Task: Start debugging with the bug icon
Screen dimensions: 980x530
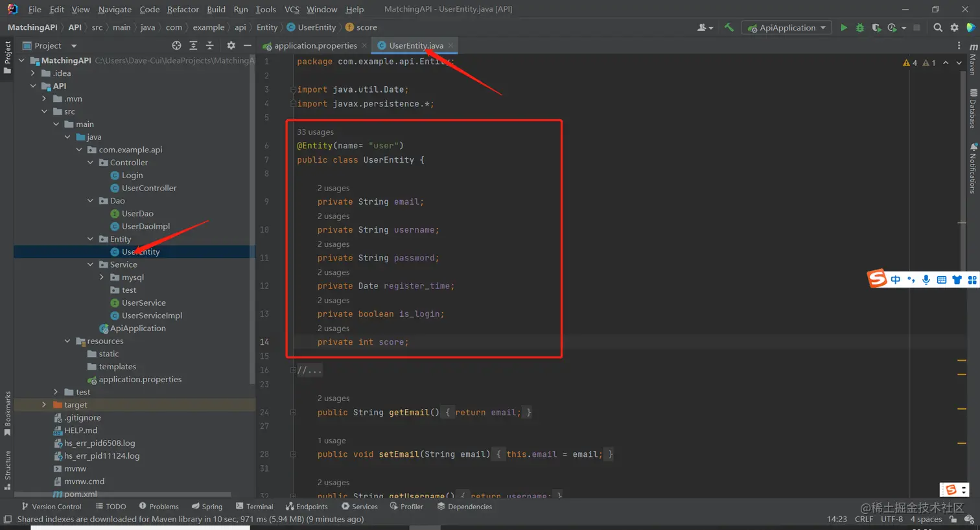Action: pyautogui.click(x=860, y=28)
